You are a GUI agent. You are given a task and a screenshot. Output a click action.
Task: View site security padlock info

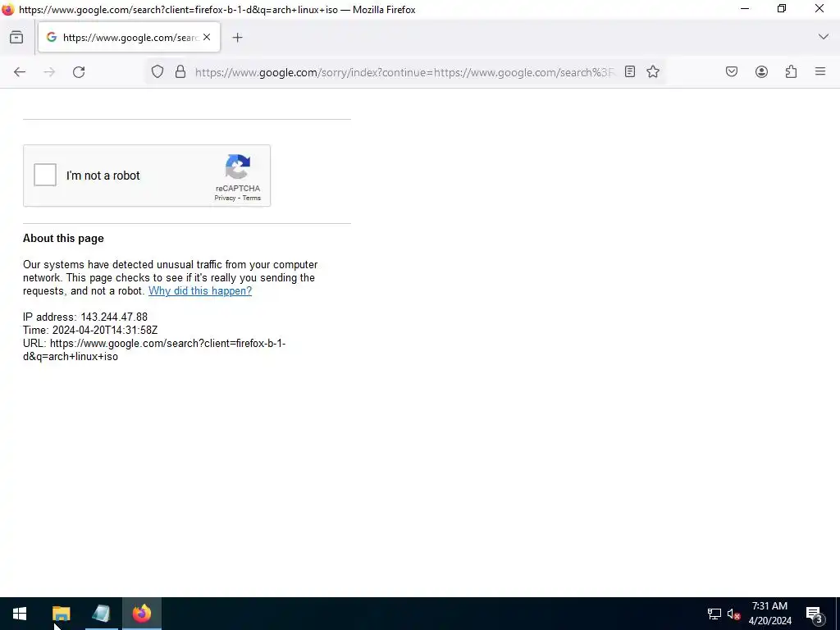[x=180, y=72]
